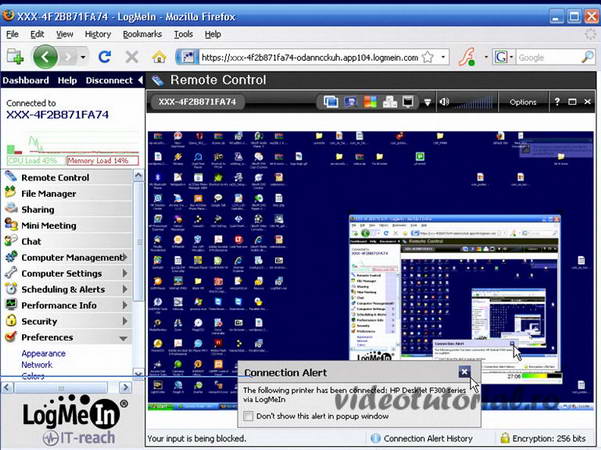Open dropdown next to Flash icon
This screenshot has width=601, height=450.
(x=486, y=57)
